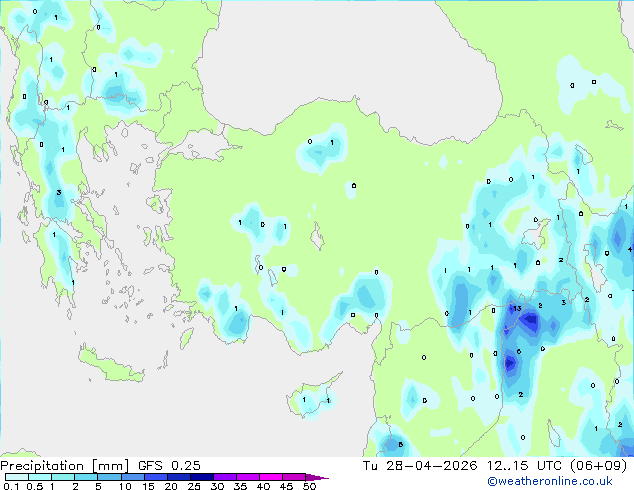Screen dimensions: 634x490
Task: Select the 5–10 mm legend color swatch
Action: [x=109, y=477]
